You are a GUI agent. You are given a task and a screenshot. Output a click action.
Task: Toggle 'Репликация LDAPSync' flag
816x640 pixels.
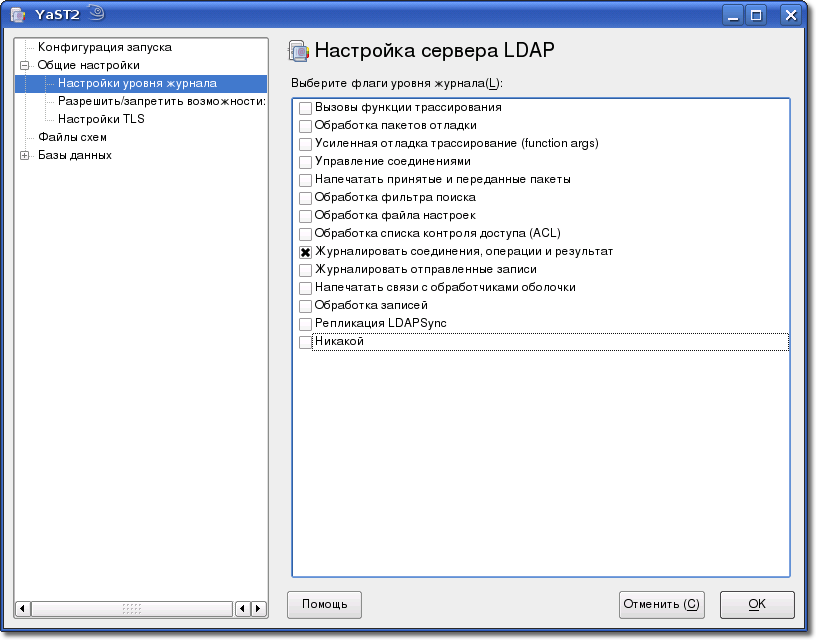(305, 324)
